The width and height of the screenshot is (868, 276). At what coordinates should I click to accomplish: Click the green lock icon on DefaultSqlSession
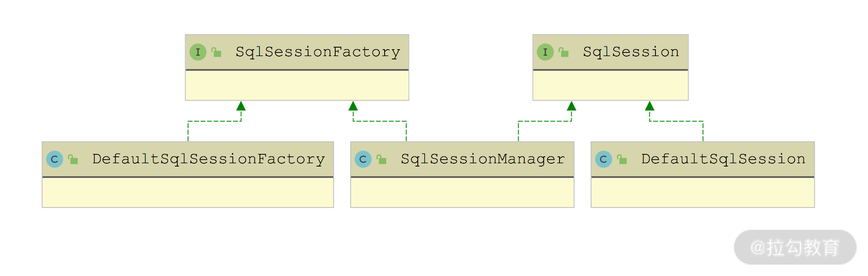click(622, 159)
